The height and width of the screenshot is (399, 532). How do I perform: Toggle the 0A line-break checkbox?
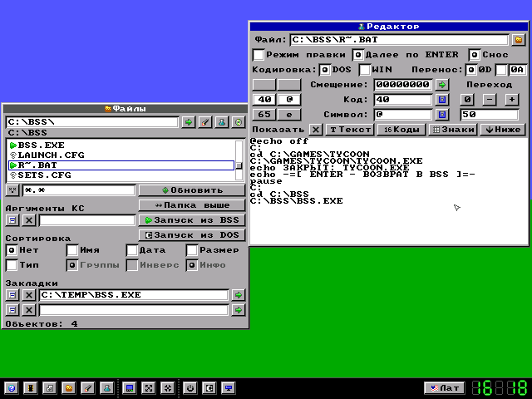coord(501,70)
